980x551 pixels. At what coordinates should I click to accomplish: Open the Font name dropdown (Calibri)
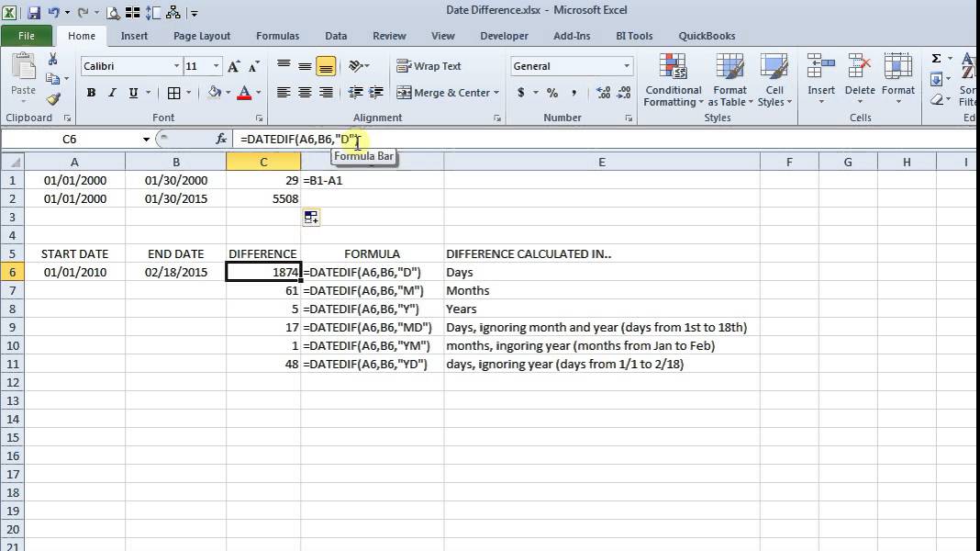tap(176, 66)
